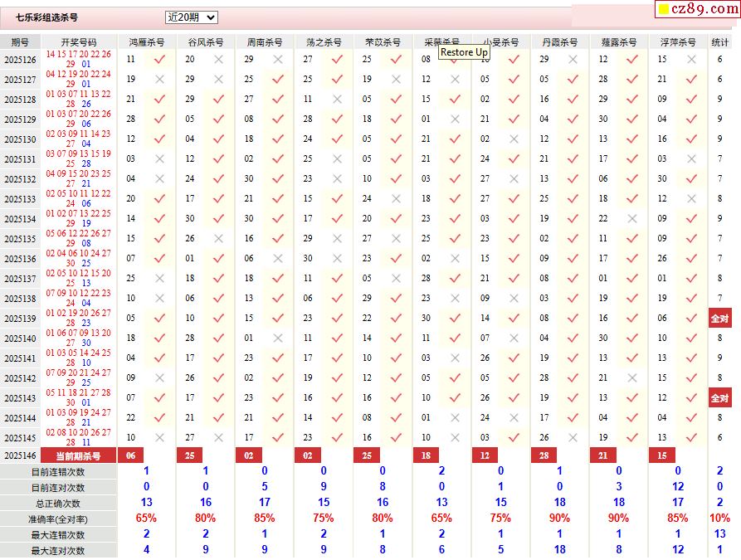Select the cross mark for 浮萍杀号 in row 2025131
Viewport: 741px width, 560px height.
coord(690,159)
